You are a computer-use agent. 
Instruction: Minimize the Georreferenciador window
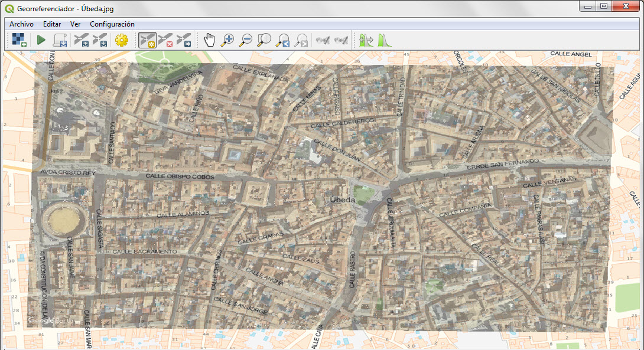pyautogui.click(x=588, y=6)
